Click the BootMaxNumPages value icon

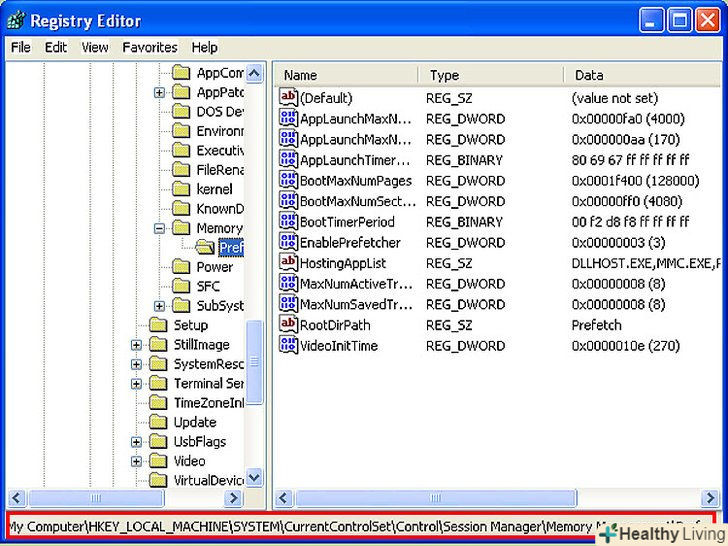coord(288,180)
